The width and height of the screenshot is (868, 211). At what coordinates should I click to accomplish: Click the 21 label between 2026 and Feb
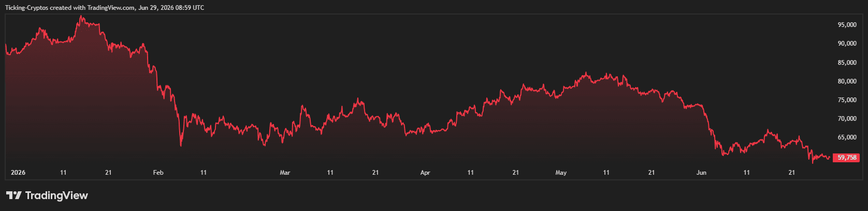[108, 173]
